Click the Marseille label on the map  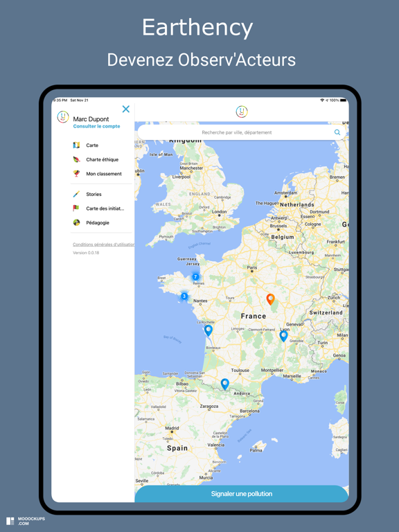click(292, 376)
